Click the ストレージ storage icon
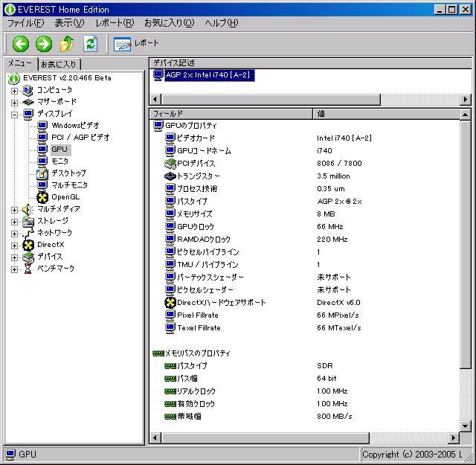Viewport: 476px width, 465px height. tap(28, 221)
